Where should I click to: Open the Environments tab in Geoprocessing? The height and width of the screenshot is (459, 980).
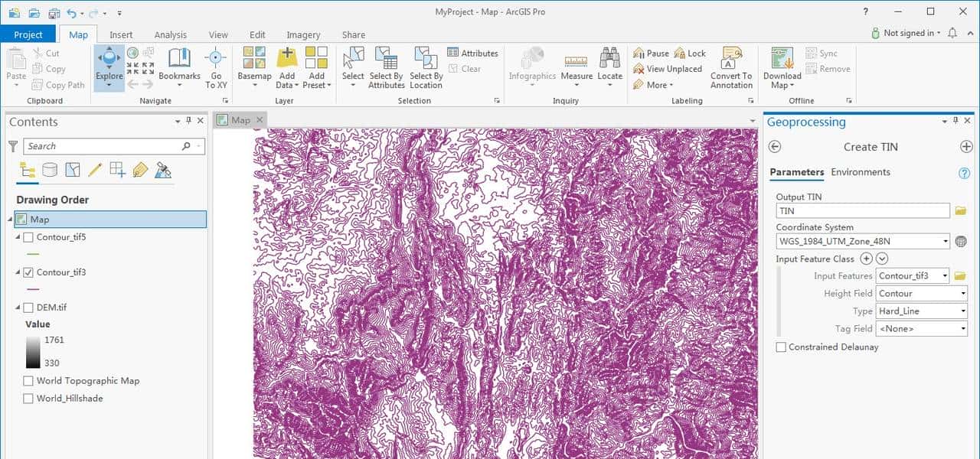tap(861, 172)
